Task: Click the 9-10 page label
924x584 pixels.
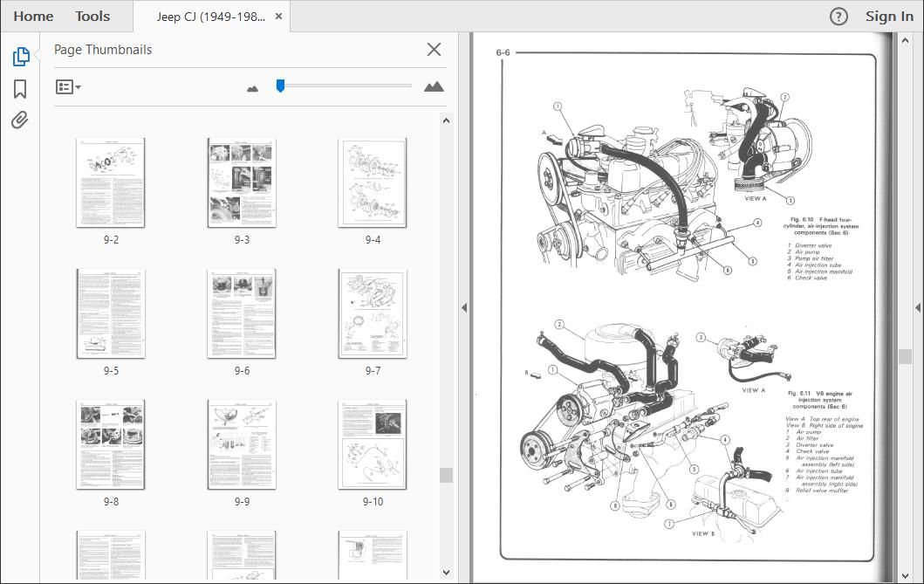Action: [373, 501]
